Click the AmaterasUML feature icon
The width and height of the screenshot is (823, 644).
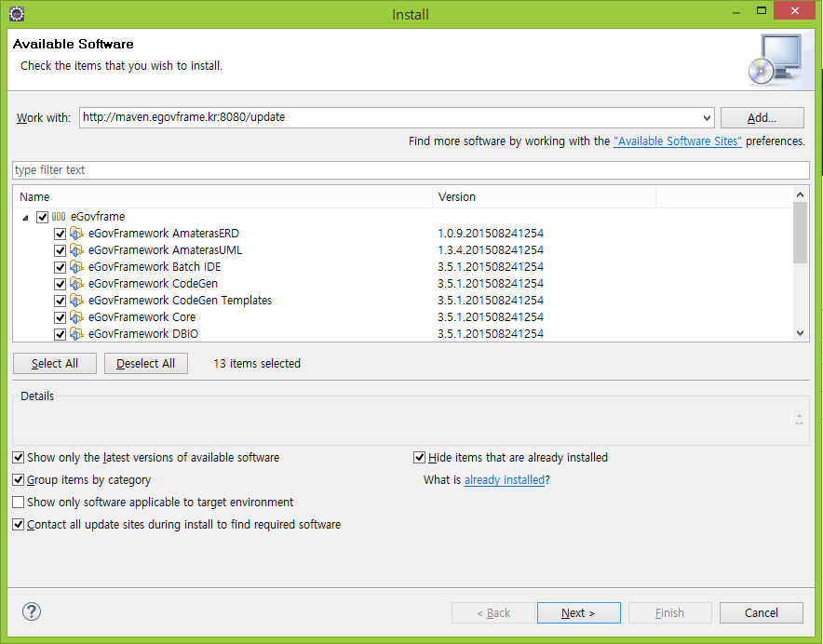tap(76, 250)
